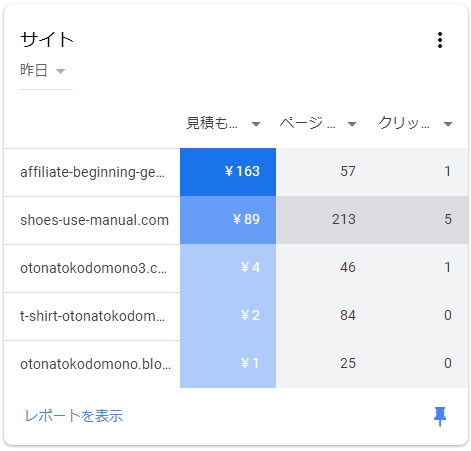Click the ¥2 earnings cell
This screenshot has width=471, height=451.
[228, 316]
